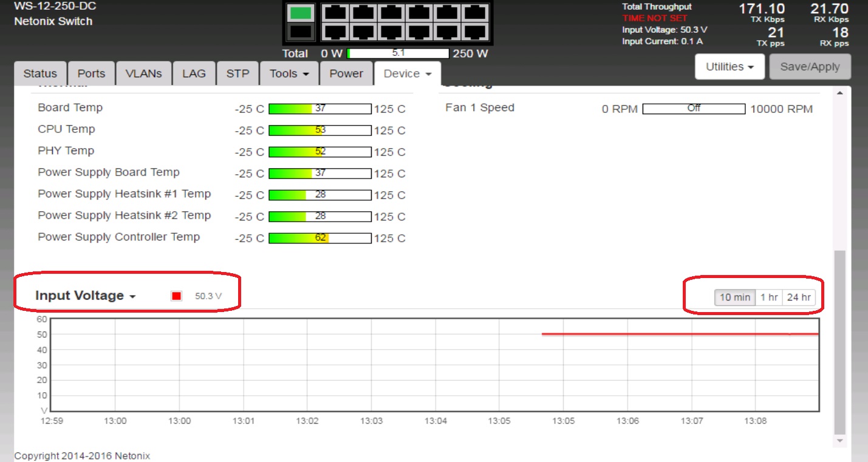Click third Ethernet port in top row
The height and width of the screenshot is (462, 868).
(390, 13)
